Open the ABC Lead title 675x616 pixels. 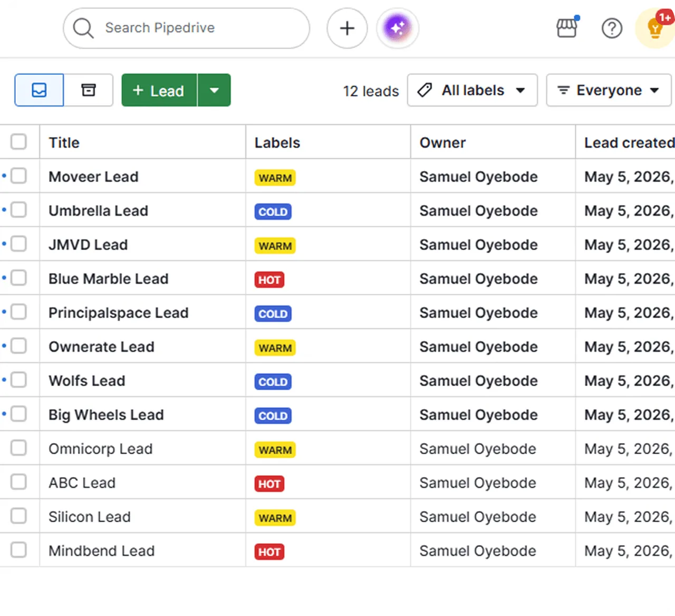coord(82,483)
